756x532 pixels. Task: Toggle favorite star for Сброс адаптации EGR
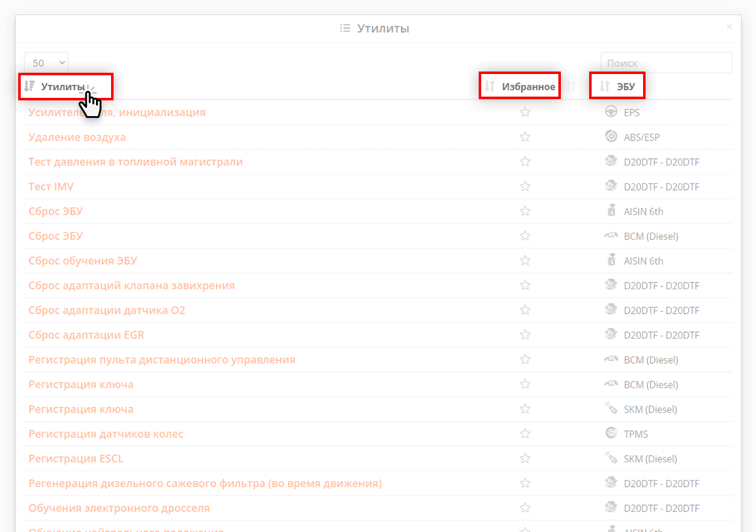pos(525,335)
